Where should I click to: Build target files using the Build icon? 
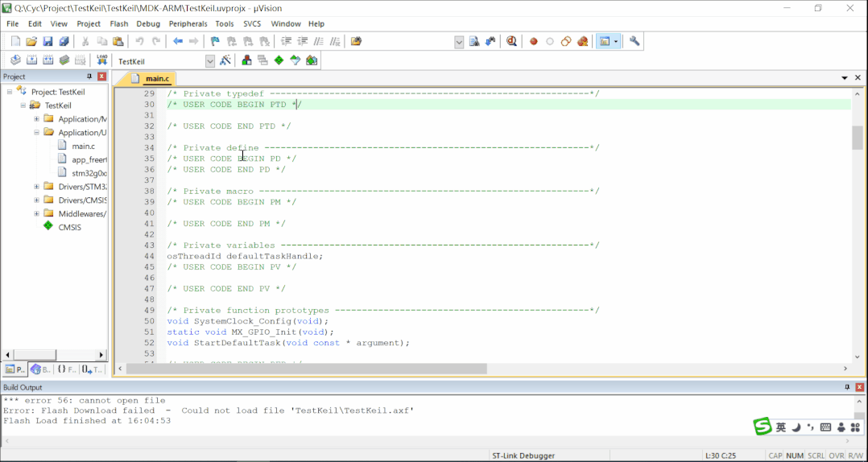click(31, 60)
